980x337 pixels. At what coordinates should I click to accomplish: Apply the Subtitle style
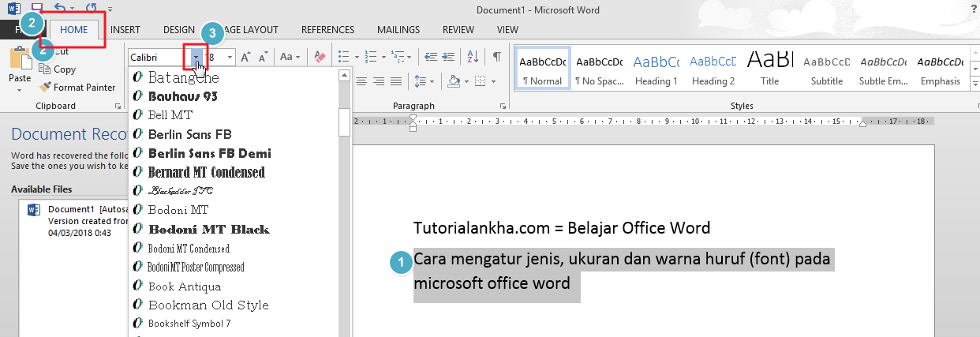click(827, 69)
